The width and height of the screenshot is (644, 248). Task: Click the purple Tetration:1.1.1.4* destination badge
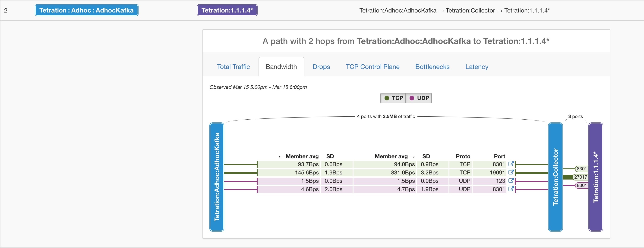coord(227,10)
